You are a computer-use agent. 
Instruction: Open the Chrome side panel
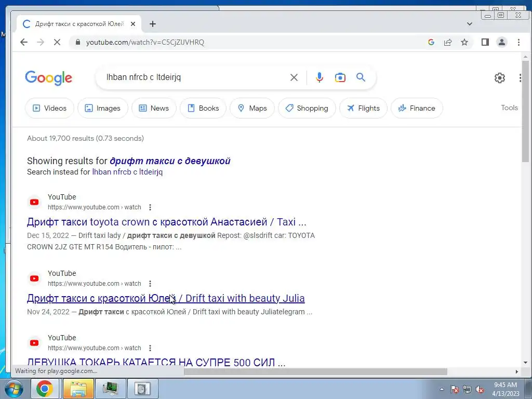coord(485,42)
